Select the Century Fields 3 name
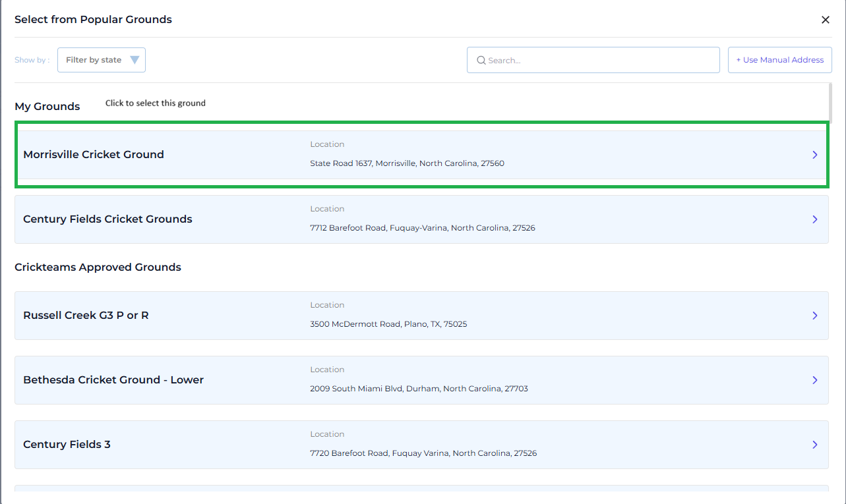This screenshot has width=846, height=504. 67,444
